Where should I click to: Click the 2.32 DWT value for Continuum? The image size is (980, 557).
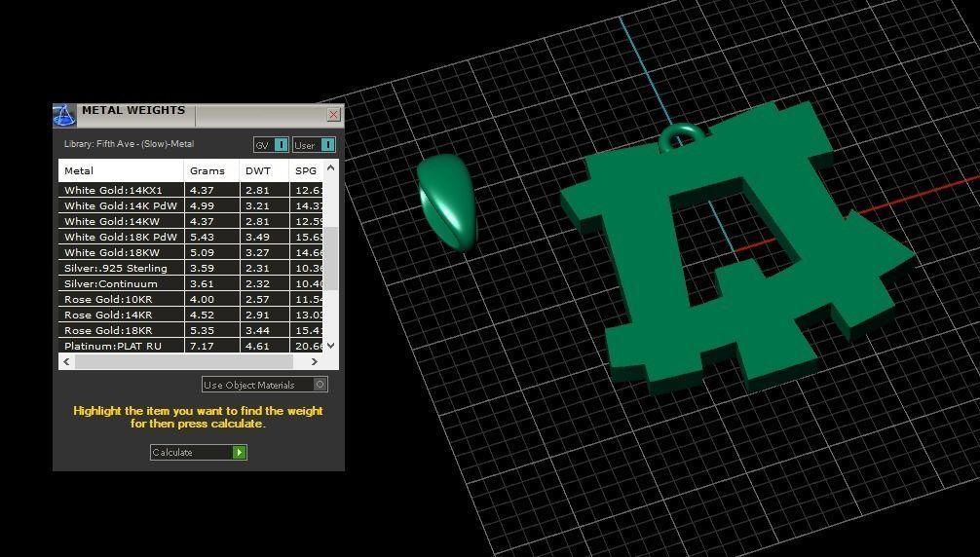[x=257, y=283]
